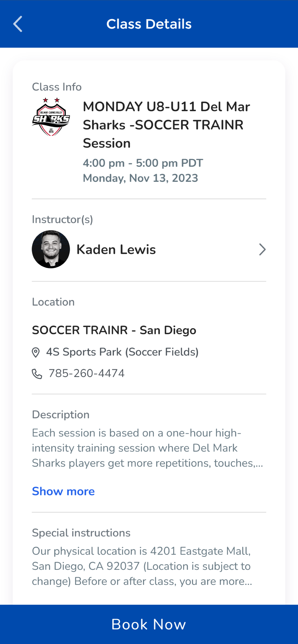Tap the phone handset icon

37,374
